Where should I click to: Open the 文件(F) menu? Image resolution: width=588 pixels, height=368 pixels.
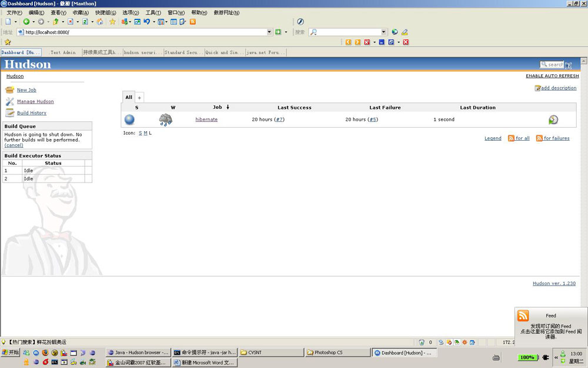tap(14, 12)
